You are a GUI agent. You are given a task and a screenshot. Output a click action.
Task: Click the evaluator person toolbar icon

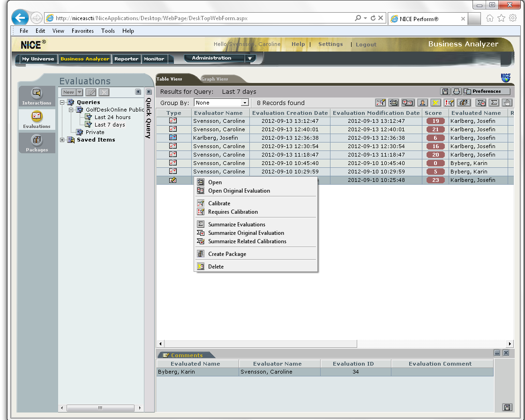tap(422, 103)
